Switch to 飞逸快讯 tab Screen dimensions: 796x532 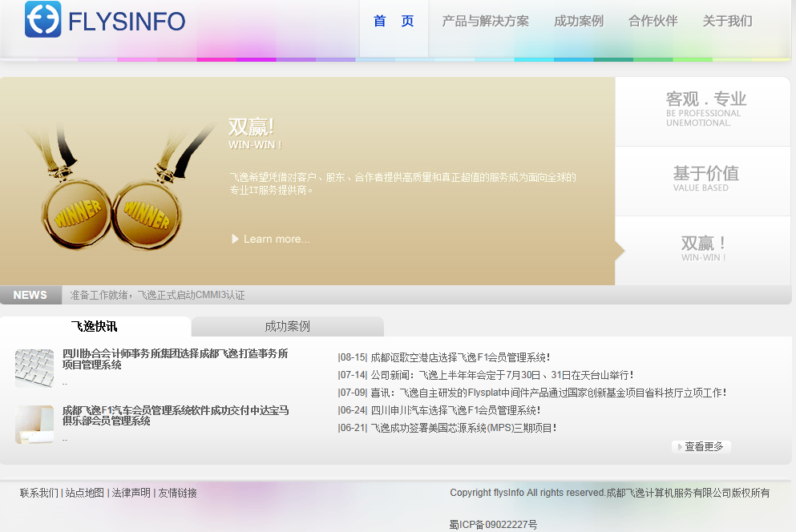(x=95, y=326)
